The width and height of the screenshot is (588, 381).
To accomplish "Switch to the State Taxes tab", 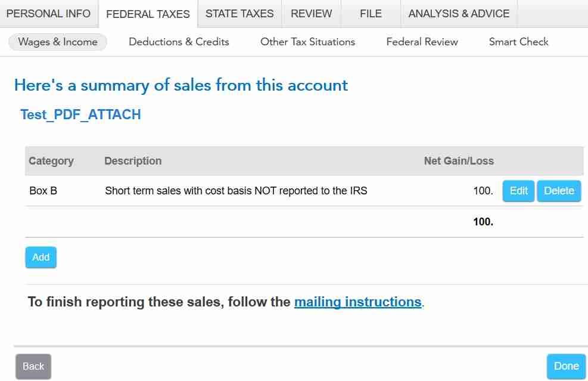I will pyautogui.click(x=239, y=14).
